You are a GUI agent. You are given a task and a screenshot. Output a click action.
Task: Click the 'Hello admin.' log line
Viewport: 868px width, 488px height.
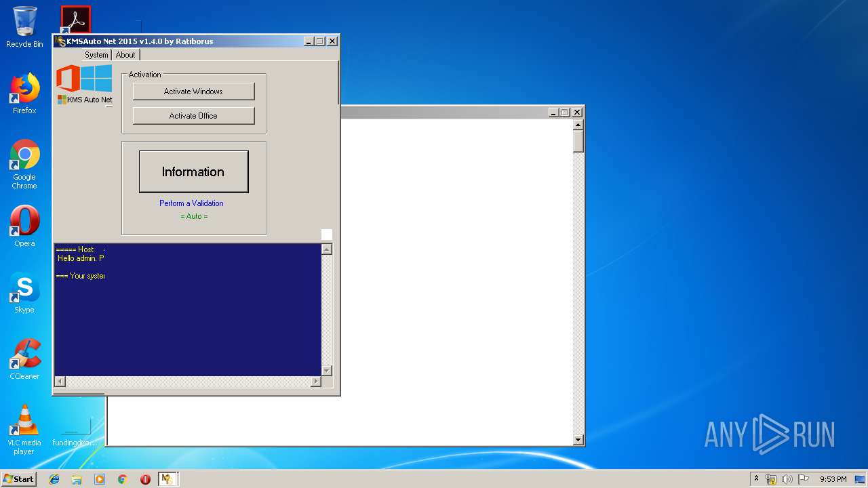point(81,258)
